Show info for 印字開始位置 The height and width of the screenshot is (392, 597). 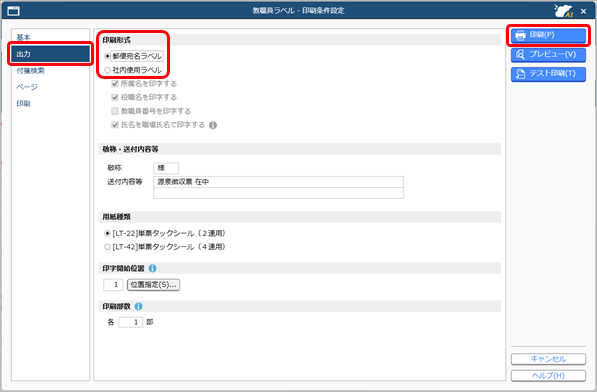[x=153, y=268]
